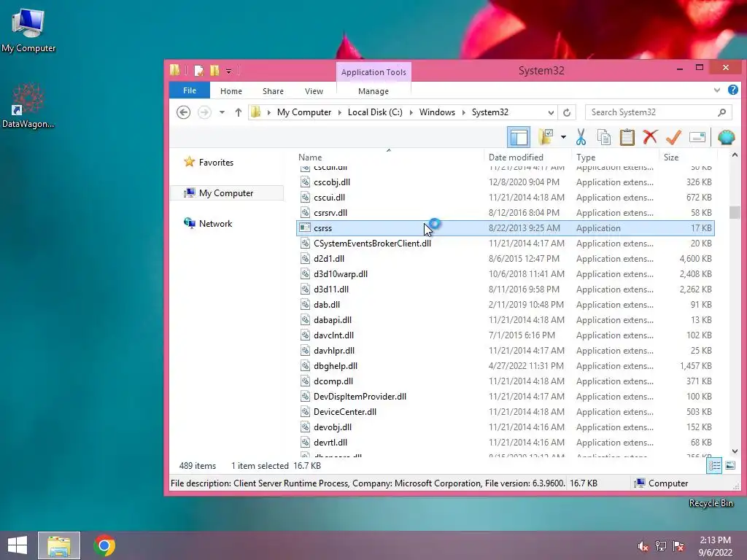Go up one folder level

(x=239, y=112)
